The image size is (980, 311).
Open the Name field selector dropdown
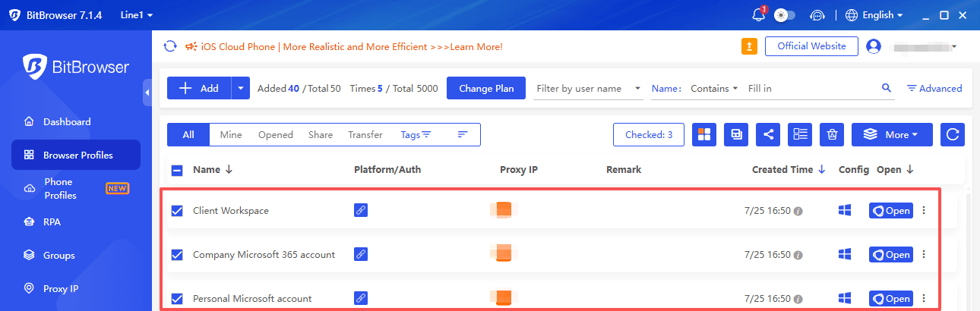666,89
